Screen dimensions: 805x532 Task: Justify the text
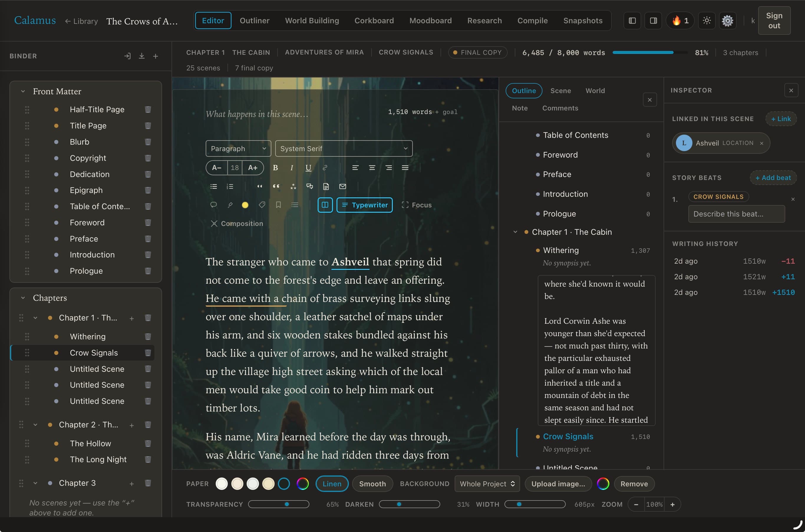point(405,168)
